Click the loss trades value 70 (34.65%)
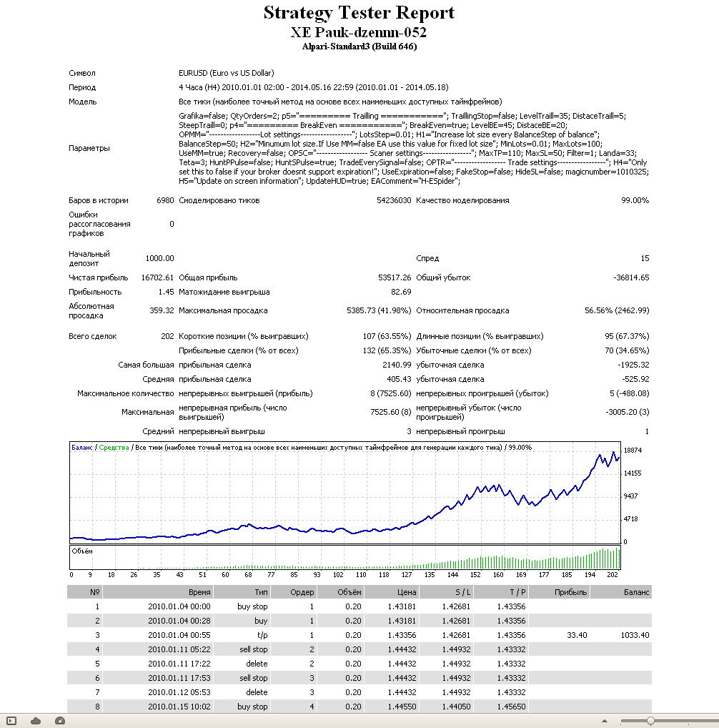This screenshot has height=728, width=719. [627, 350]
